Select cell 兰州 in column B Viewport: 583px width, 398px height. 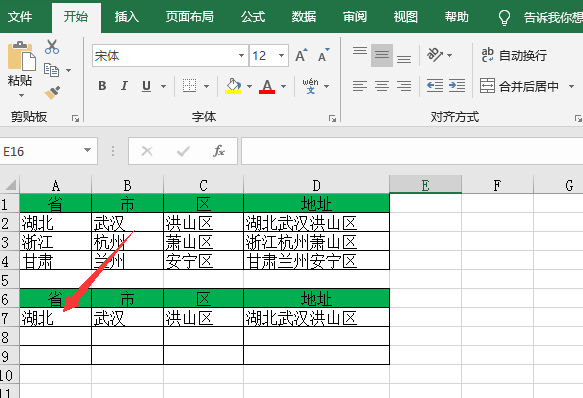click(x=128, y=260)
